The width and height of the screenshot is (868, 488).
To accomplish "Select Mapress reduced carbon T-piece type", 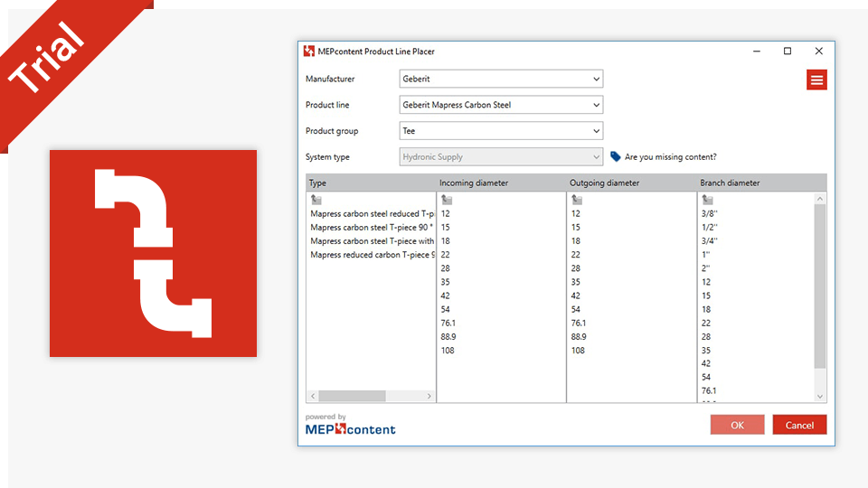I will click(372, 255).
